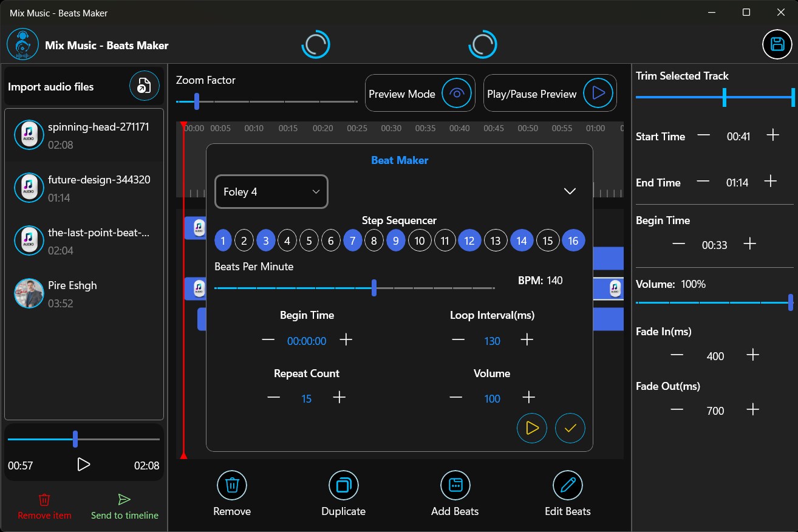Toggle step 7 in the Step Sequencer
The width and height of the screenshot is (798, 532).
click(352, 240)
